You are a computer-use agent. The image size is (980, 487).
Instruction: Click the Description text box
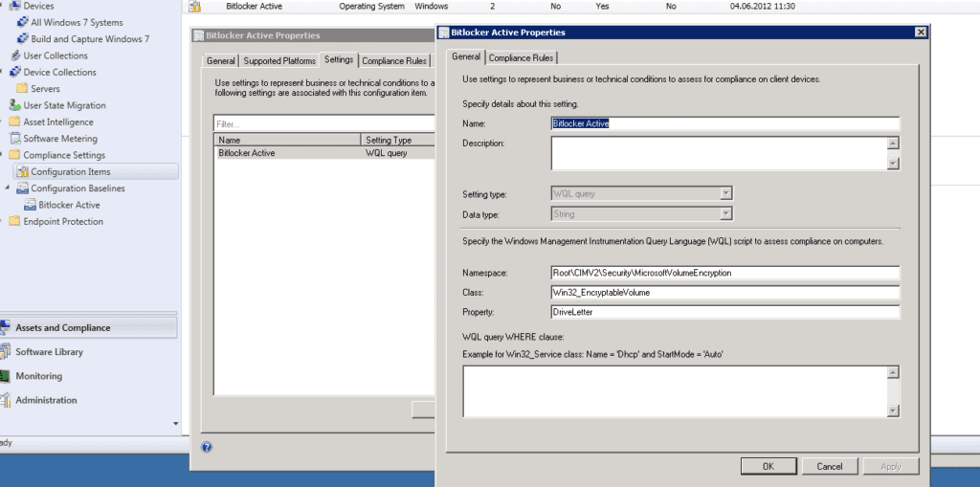(719, 153)
